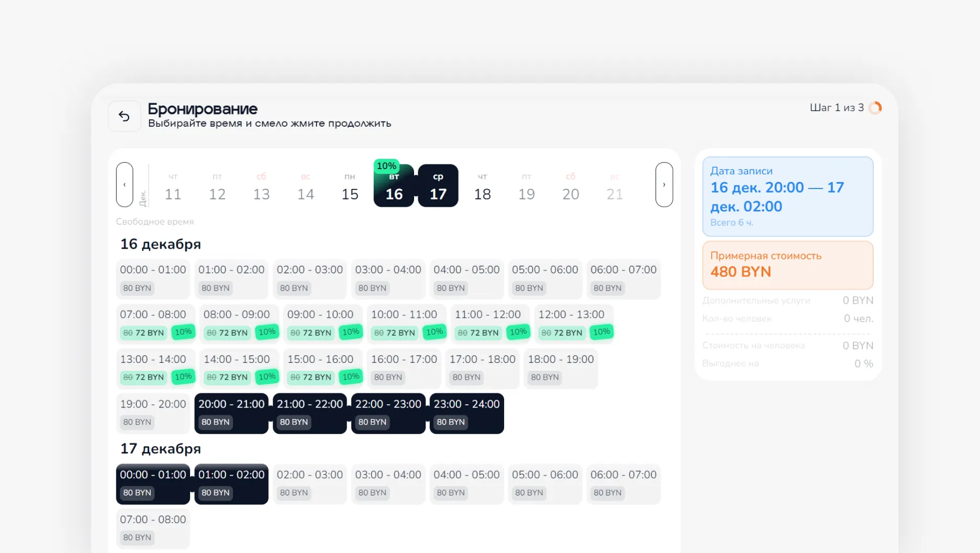
Task: Select Thursday 18 in the date strip
Action: [482, 186]
